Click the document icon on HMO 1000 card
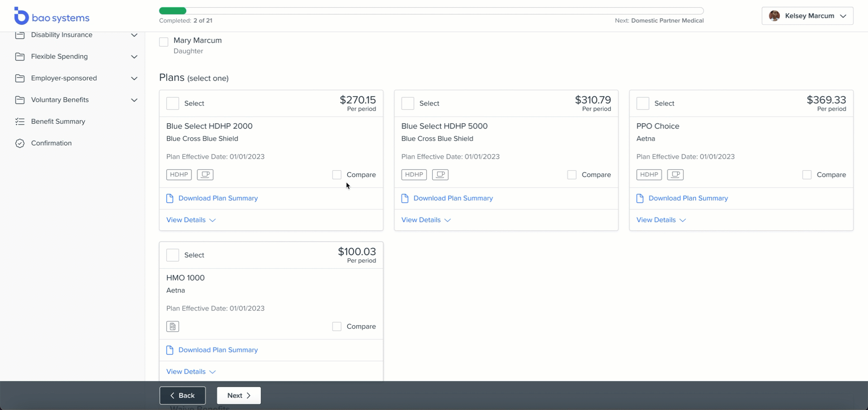 [173, 326]
